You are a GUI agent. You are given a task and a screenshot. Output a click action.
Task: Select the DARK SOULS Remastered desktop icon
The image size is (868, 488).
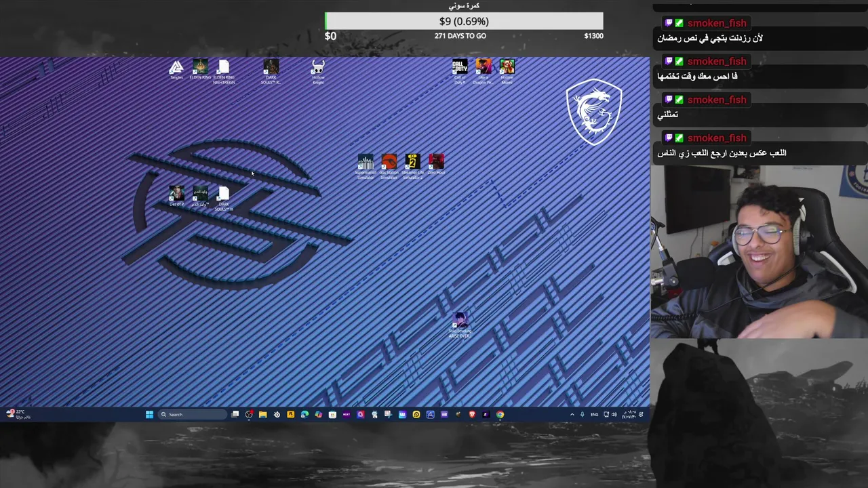[x=271, y=72]
